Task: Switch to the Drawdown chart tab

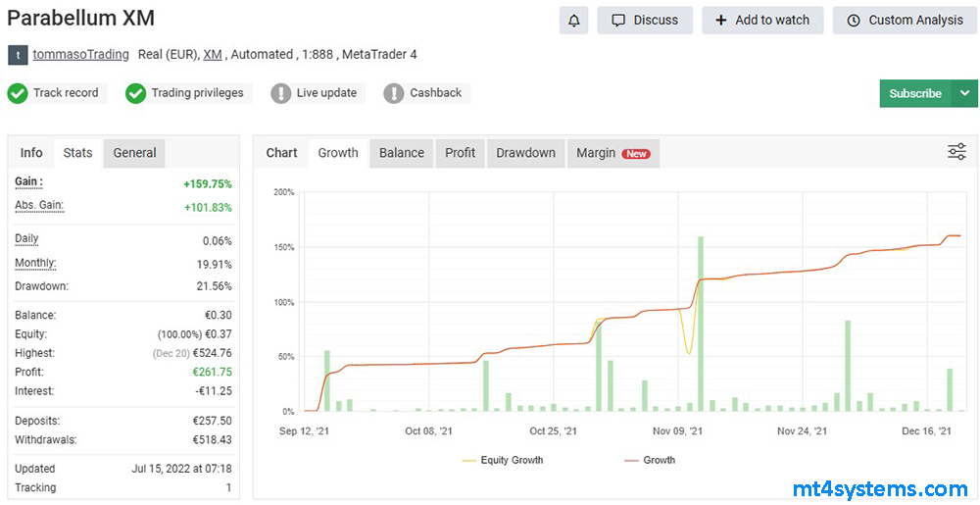Action: point(525,153)
